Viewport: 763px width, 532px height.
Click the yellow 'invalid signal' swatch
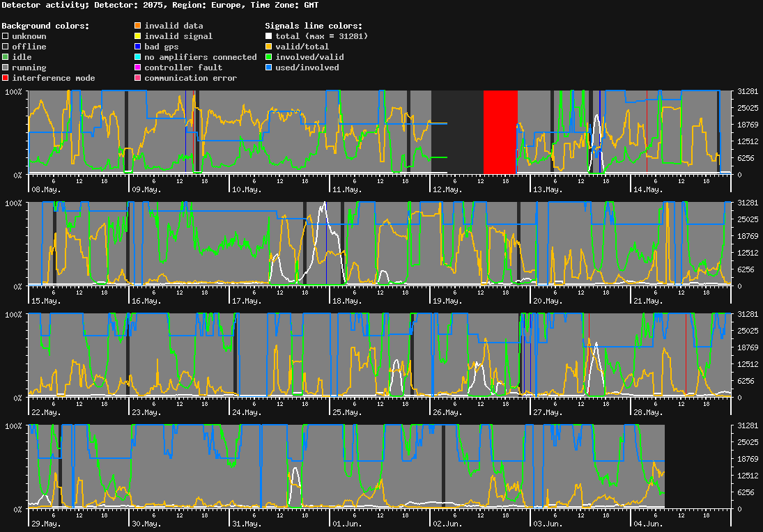click(138, 36)
